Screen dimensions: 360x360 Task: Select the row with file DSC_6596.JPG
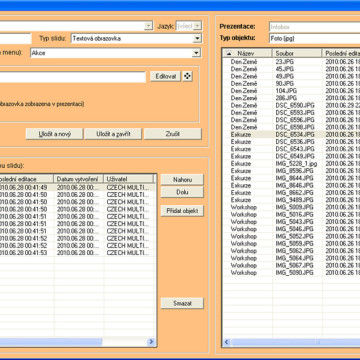(x=292, y=120)
